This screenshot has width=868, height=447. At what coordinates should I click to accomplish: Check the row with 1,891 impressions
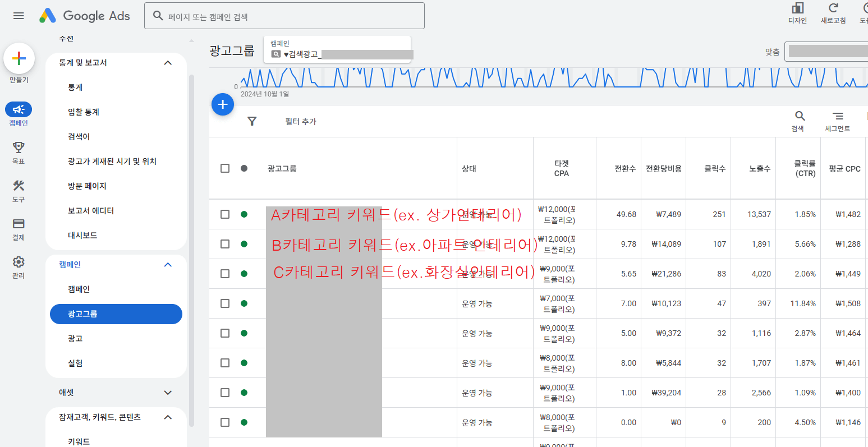(225, 244)
